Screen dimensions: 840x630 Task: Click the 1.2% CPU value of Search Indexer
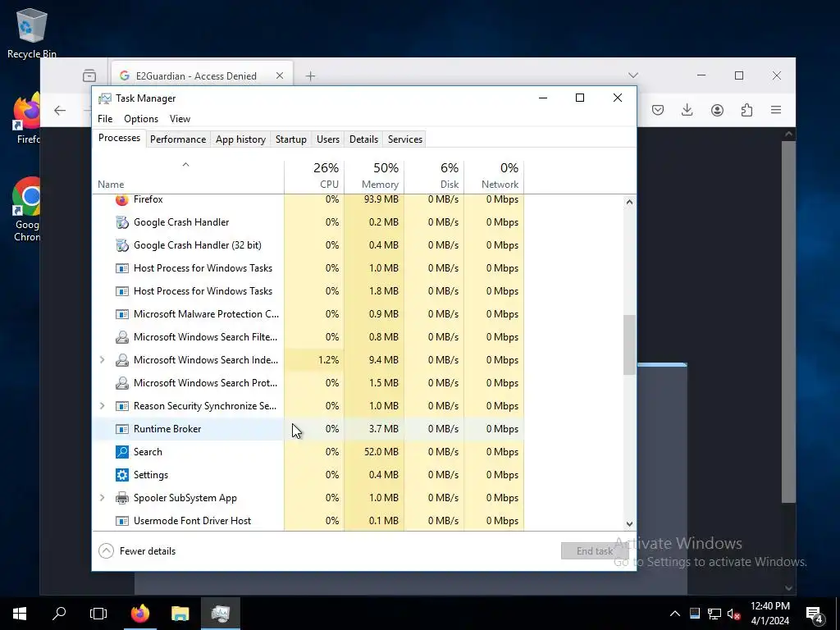pyautogui.click(x=328, y=360)
